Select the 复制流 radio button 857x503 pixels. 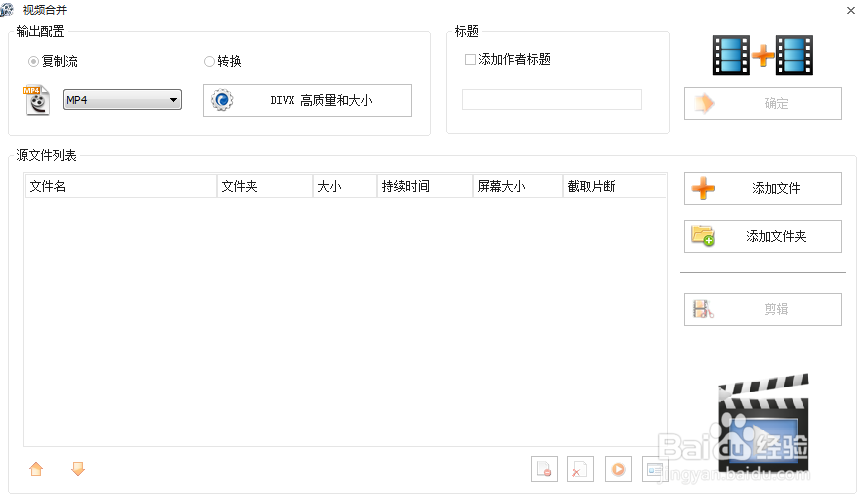34,61
